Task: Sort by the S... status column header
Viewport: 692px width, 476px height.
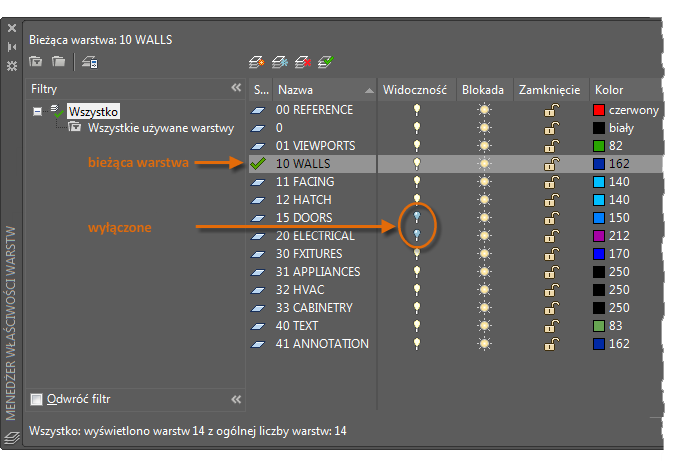Action: coord(261,90)
